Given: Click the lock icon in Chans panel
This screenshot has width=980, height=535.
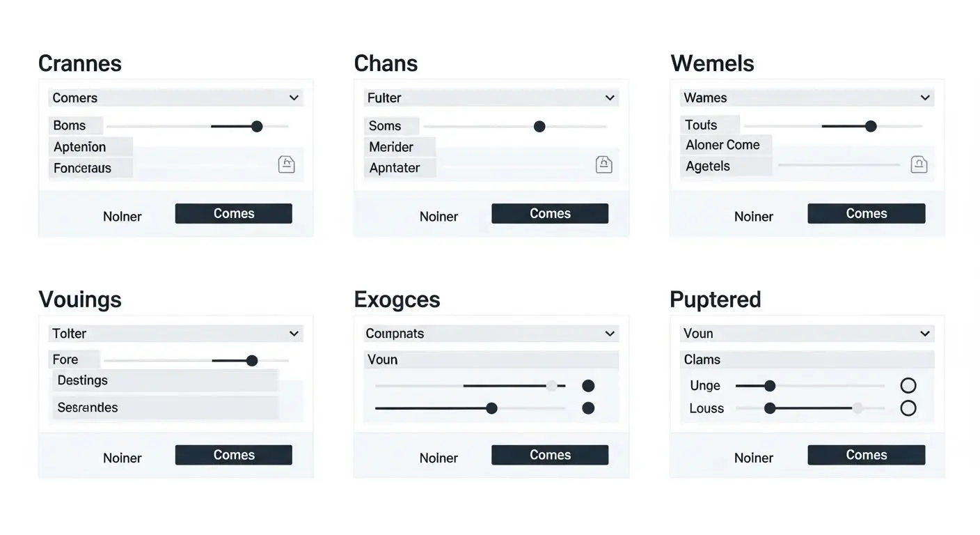Looking at the screenshot, I should 603,164.
